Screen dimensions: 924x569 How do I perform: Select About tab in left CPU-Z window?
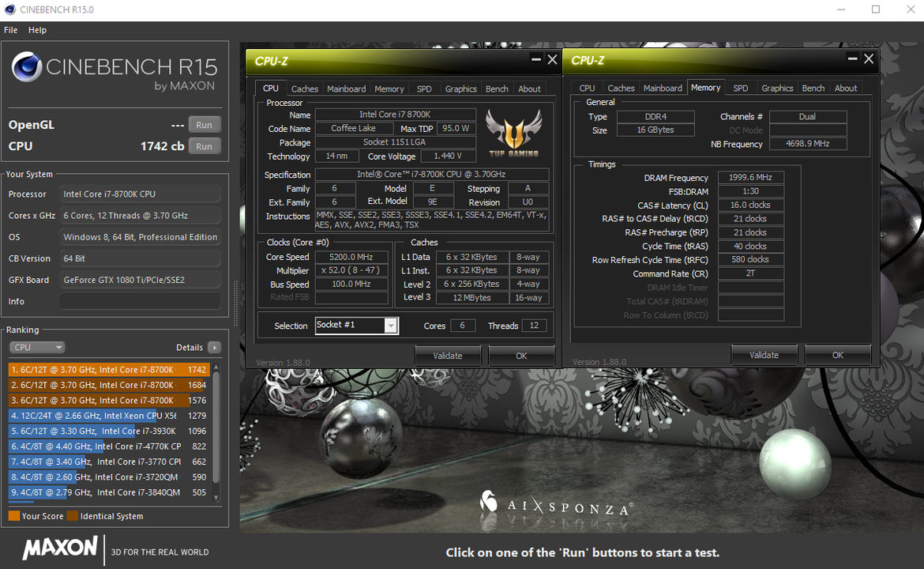[x=529, y=89]
